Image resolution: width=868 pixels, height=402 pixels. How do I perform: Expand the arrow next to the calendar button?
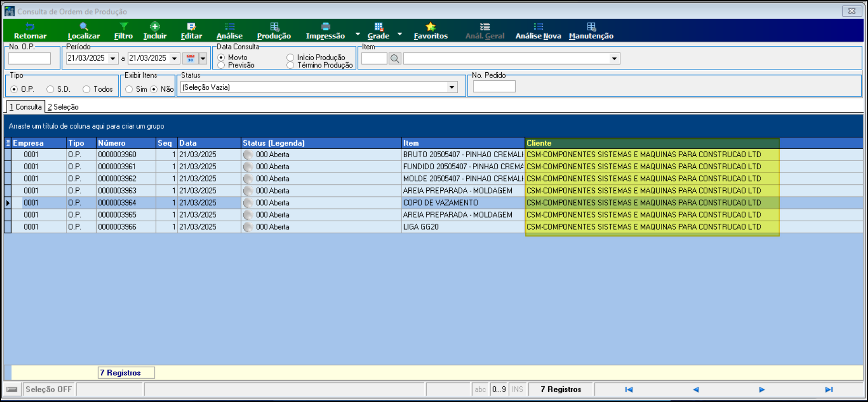[203, 58]
